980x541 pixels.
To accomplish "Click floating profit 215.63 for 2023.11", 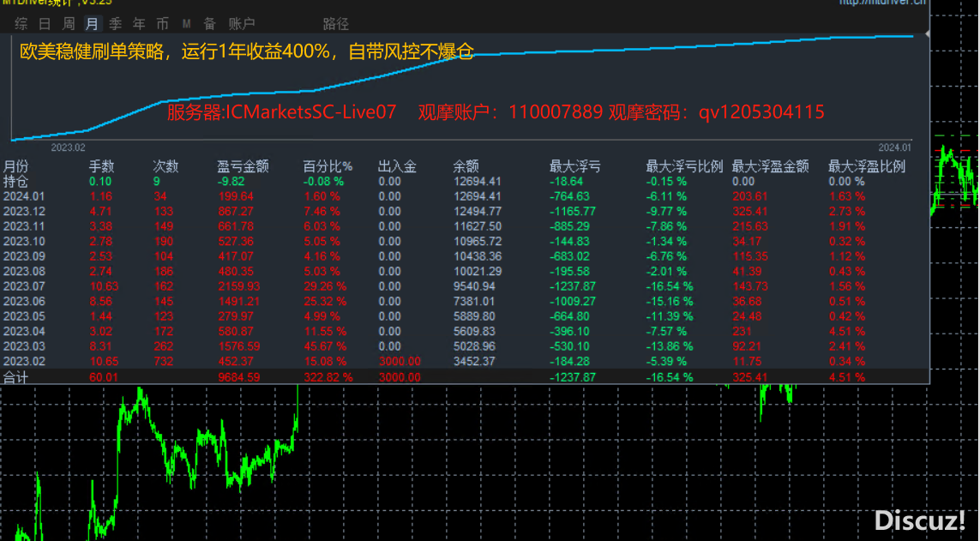I will tap(750, 226).
